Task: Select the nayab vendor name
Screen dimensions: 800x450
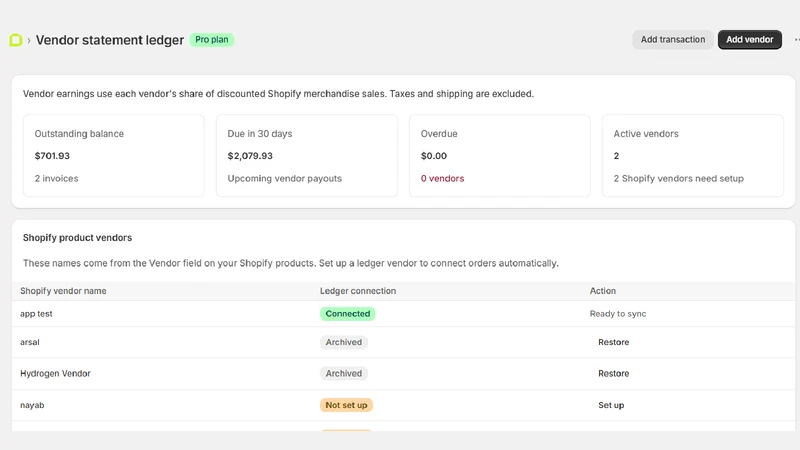Action: (32, 405)
